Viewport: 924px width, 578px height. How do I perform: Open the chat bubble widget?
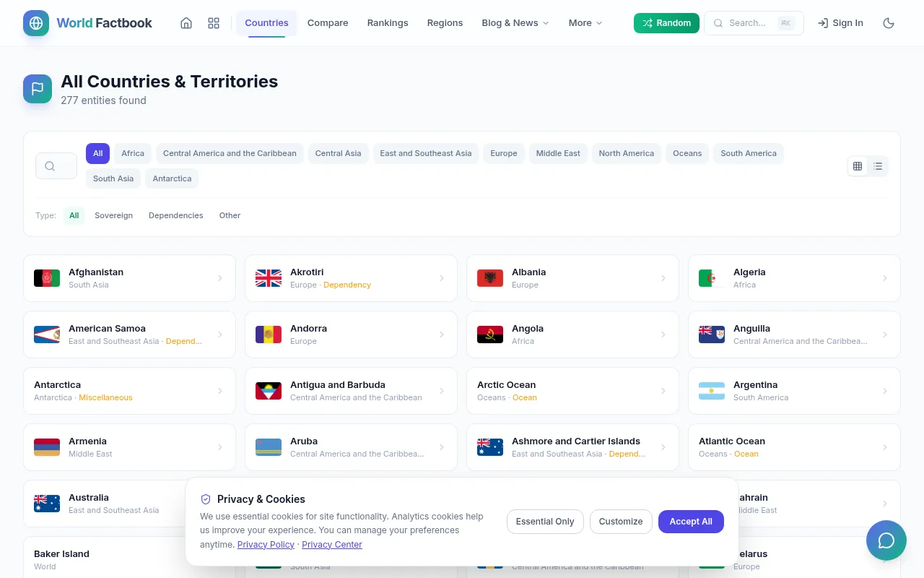tap(886, 540)
